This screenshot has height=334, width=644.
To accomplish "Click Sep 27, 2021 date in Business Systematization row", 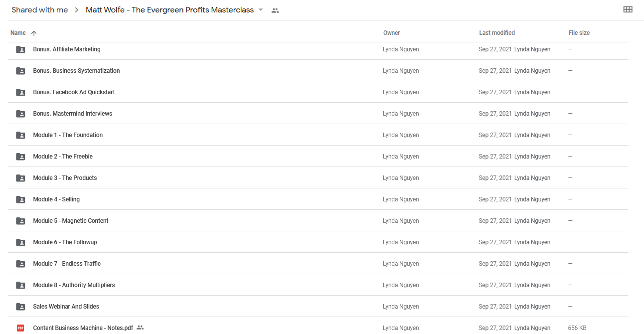I will point(495,71).
